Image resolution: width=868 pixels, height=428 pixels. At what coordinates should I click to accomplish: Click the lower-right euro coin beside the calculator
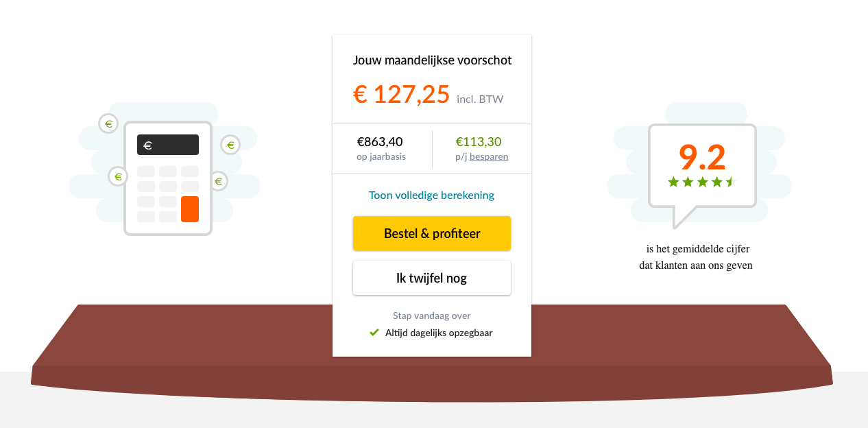[x=218, y=181]
